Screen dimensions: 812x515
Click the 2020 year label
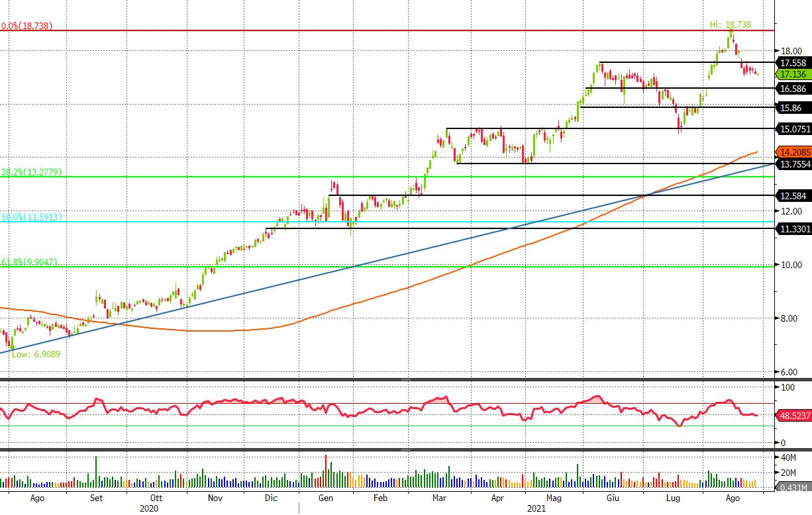149,508
